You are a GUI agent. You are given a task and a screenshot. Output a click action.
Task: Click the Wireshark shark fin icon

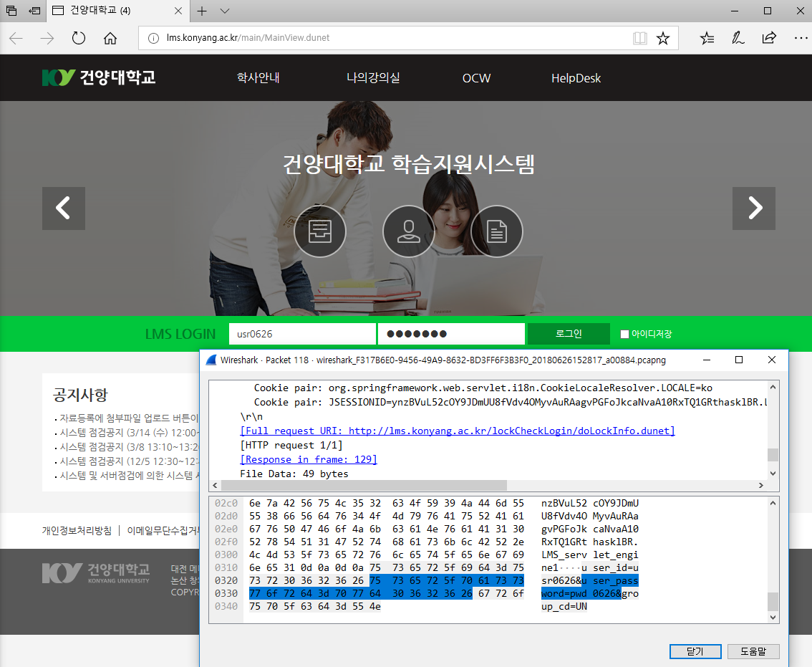pyautogui.click(x=211, y=360)
